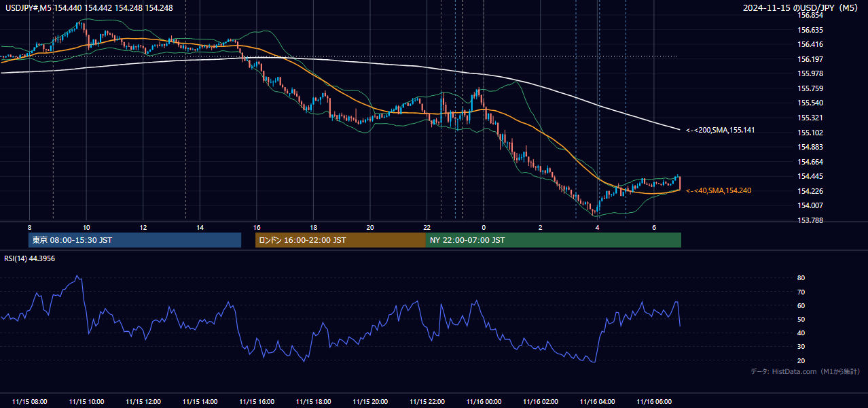Click the RSI scale value 70
Viewport: 868px width, 408px height.
coord(801,292)
